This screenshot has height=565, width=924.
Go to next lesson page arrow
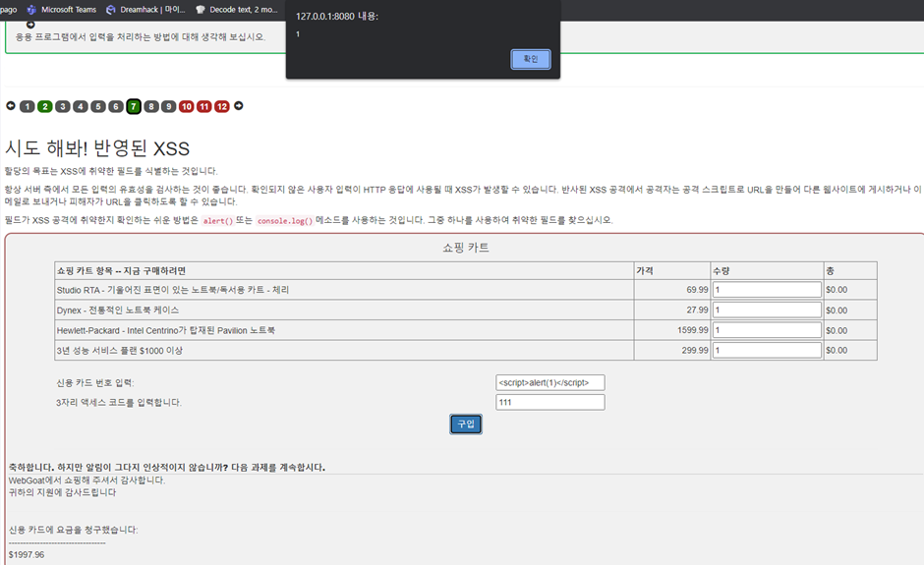pos(239,106)
